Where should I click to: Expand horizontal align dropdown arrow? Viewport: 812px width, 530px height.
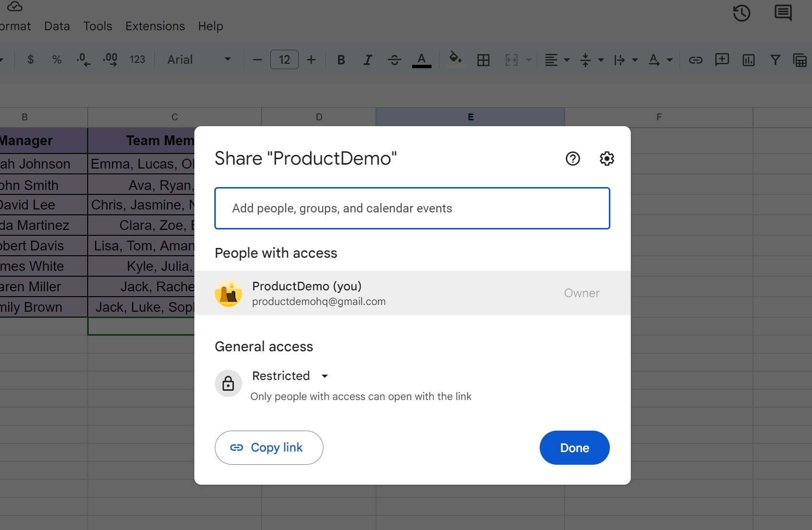click(x=567, y=60)
